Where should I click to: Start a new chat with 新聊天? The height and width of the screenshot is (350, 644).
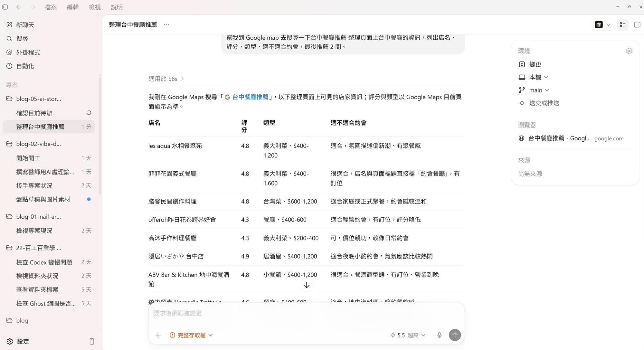(21, 25)
